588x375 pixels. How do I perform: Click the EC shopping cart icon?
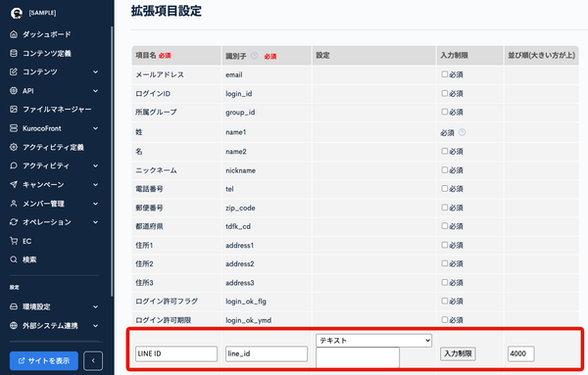[14, 241]
